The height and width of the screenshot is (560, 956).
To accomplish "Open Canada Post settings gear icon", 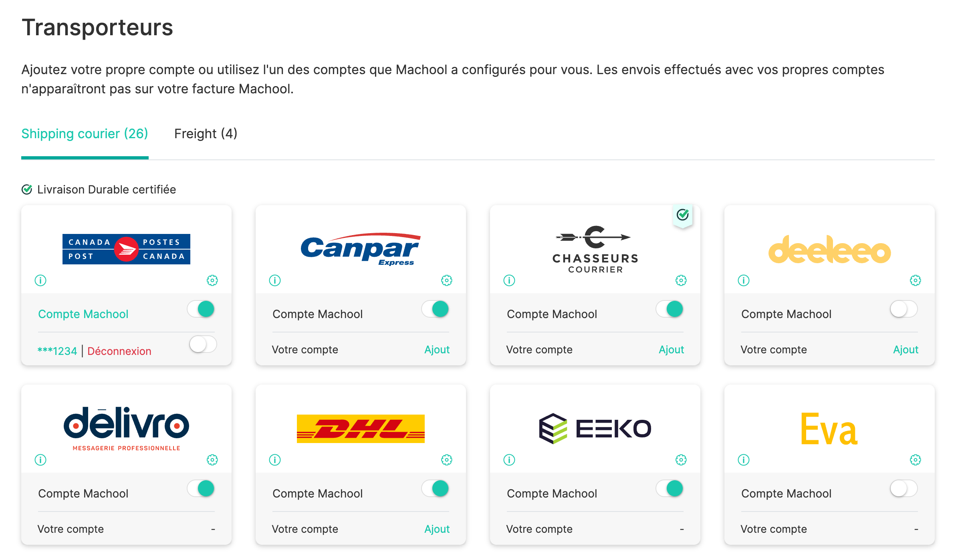I will click(x=212, y=280).
